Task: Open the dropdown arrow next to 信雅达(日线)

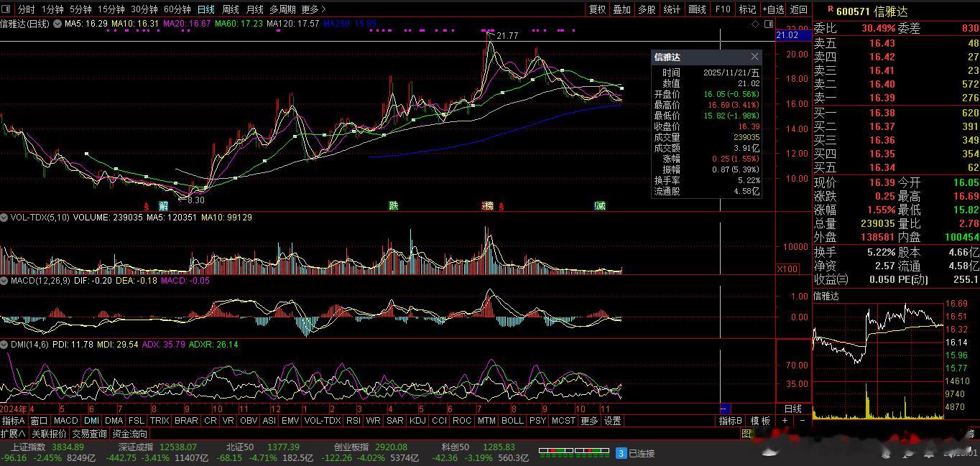Action: [56, 24]
